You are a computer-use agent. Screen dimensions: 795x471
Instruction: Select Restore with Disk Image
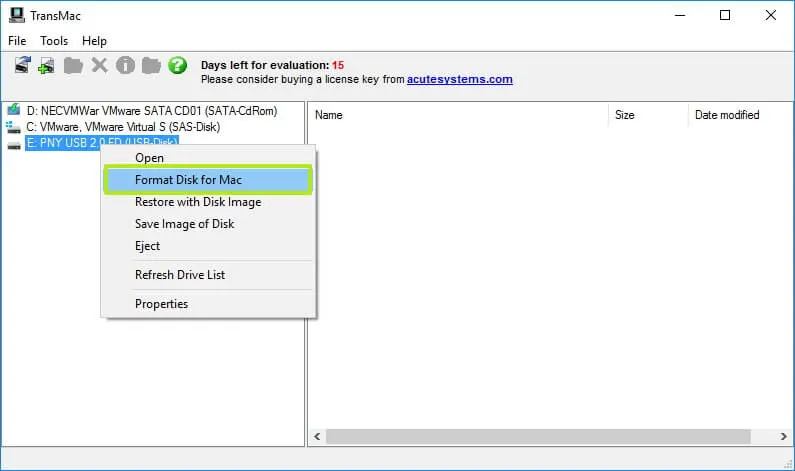(x=208, y=202)
